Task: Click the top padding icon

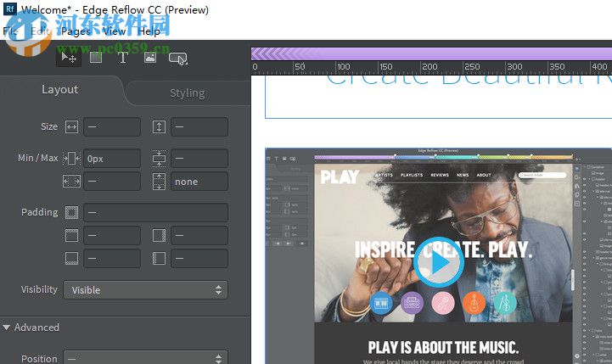Action: 71,236
